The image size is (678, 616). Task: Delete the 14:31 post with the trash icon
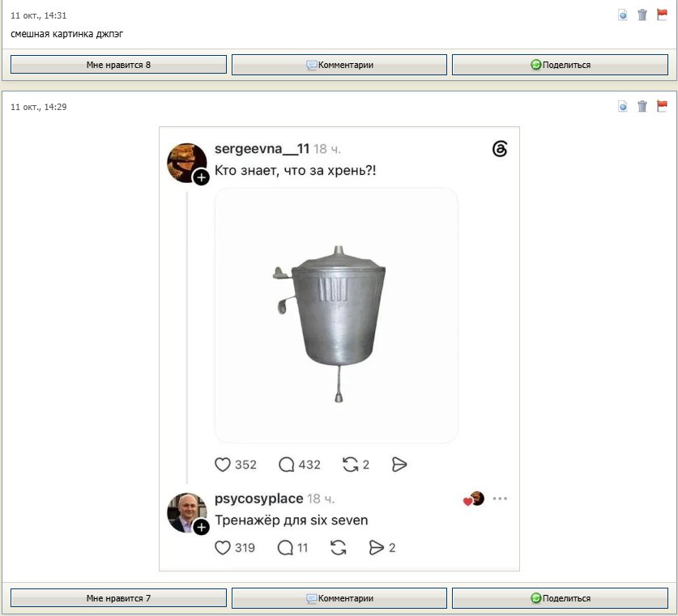click(x=642, y=15)
